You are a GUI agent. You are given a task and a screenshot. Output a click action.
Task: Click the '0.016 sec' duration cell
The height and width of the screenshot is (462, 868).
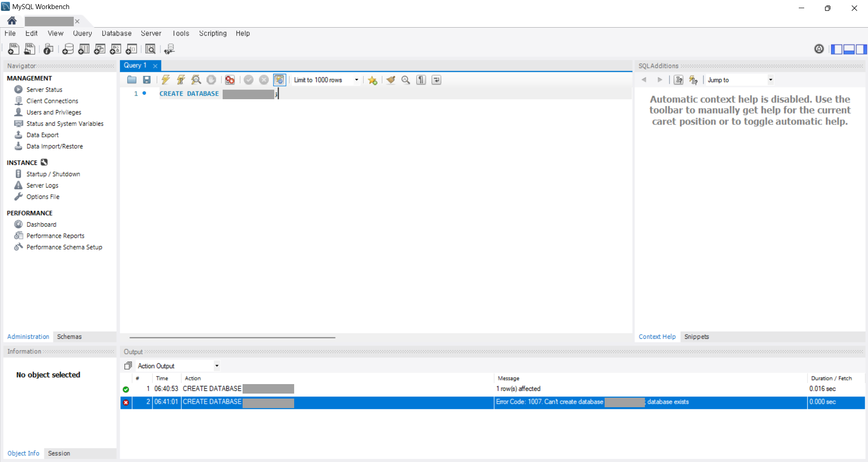click(x=822, y=389)
